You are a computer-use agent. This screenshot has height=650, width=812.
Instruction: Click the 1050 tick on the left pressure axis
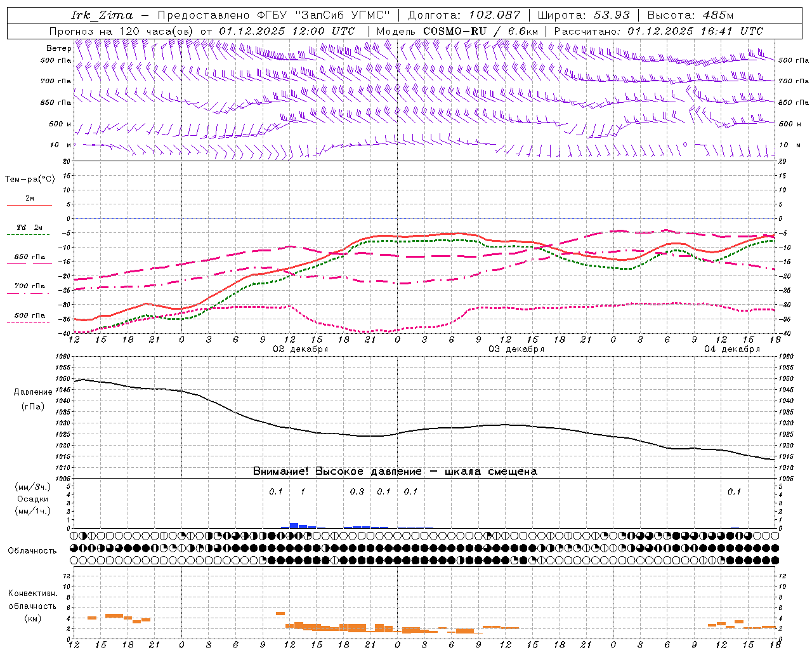pyautogui.click(x=62, y=378)
